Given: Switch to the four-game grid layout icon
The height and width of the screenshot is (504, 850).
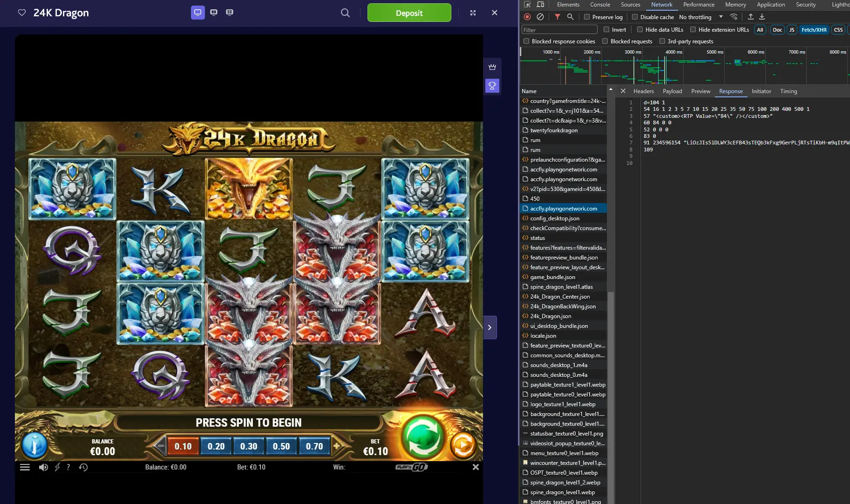Looking at the screenshot, I should click(x=230, y=13).
